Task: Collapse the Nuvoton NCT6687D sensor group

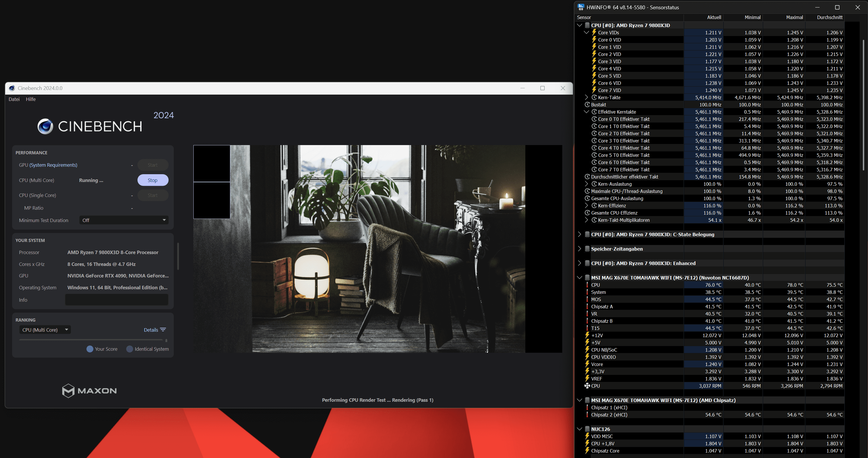Action: pyautogui.click(x=580, y=278)
